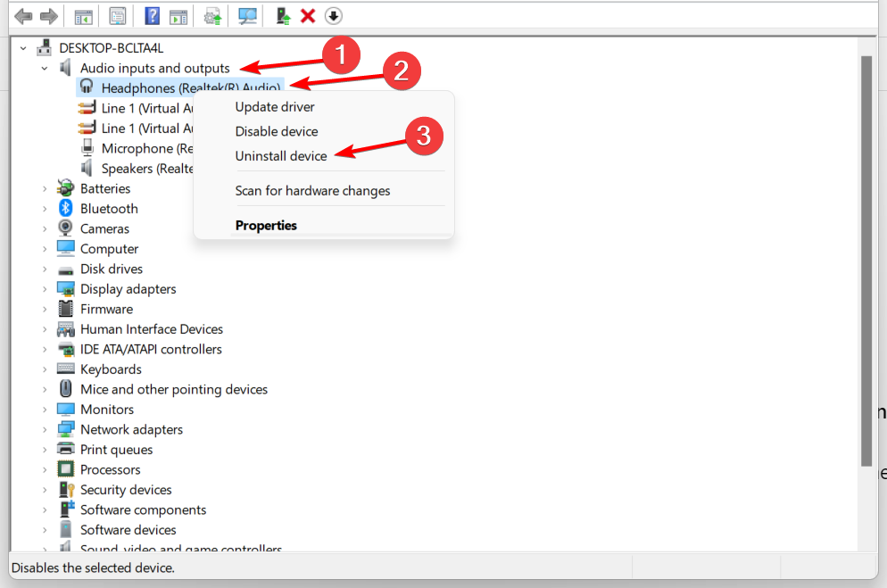Screen dimensions: 887x588
Task: Click the Microphone device icon
Action: (x=87, y=147)
